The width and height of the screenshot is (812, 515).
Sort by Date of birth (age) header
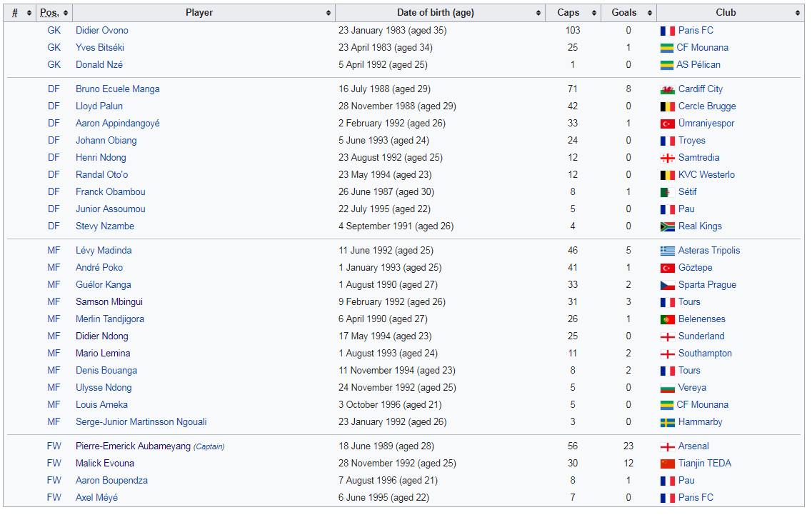(440, 13)
